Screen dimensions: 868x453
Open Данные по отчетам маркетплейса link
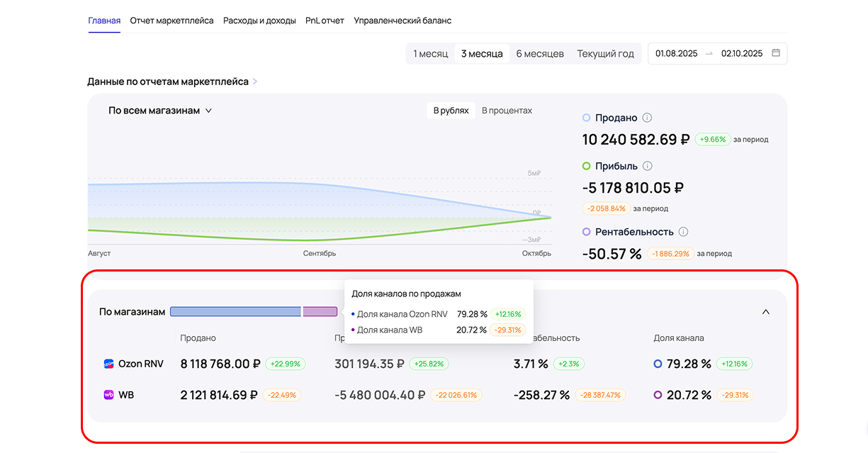coord(167,82)
